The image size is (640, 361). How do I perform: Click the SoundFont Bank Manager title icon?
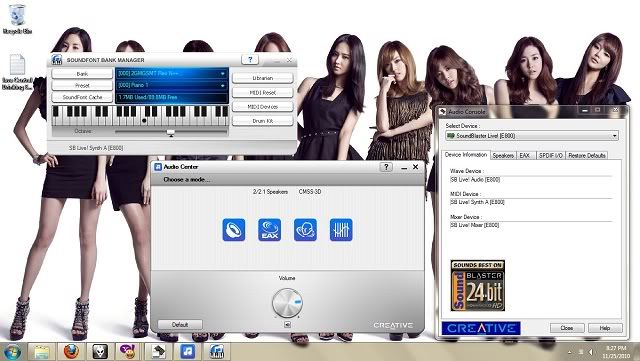tap(57, 60)
